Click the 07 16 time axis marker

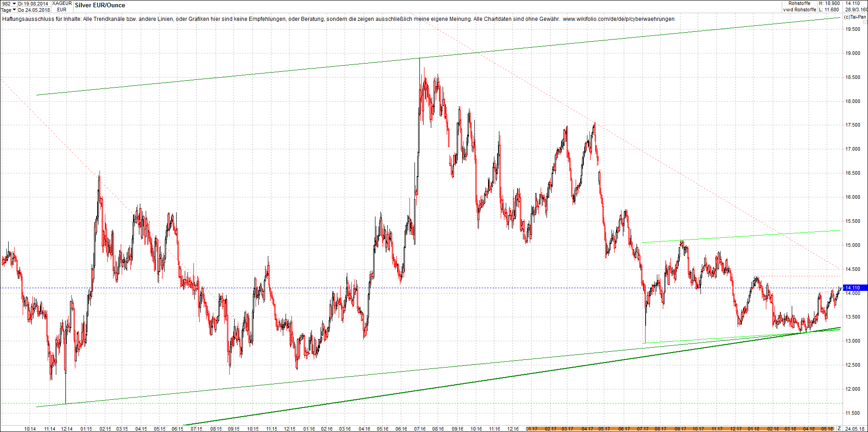pos(420,428)
